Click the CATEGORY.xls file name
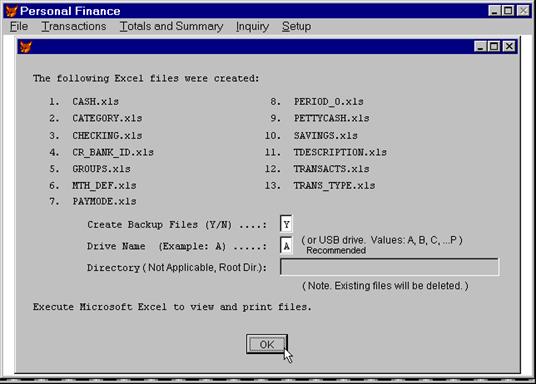Screen dimensions: 536x384 coord(107,118)
